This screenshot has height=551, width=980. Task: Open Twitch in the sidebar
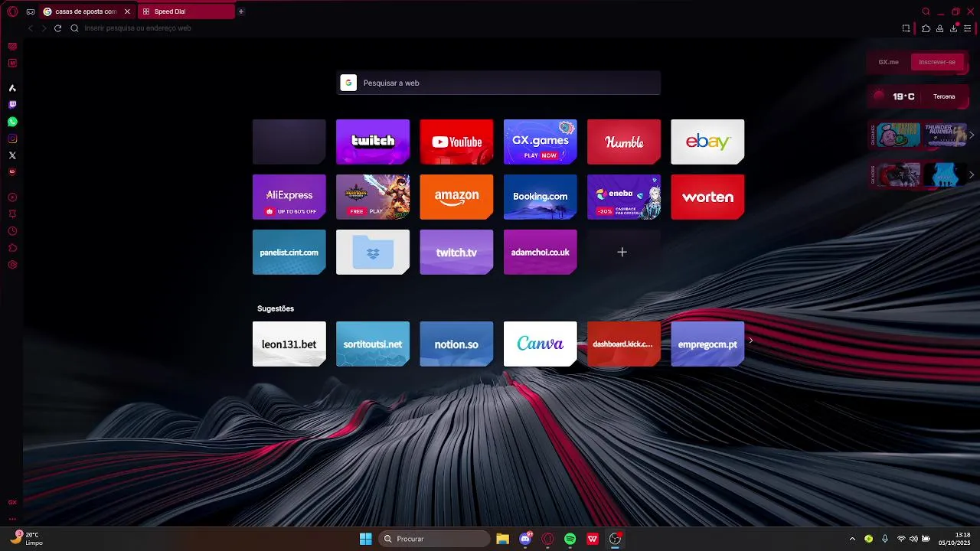click(12, 105)
